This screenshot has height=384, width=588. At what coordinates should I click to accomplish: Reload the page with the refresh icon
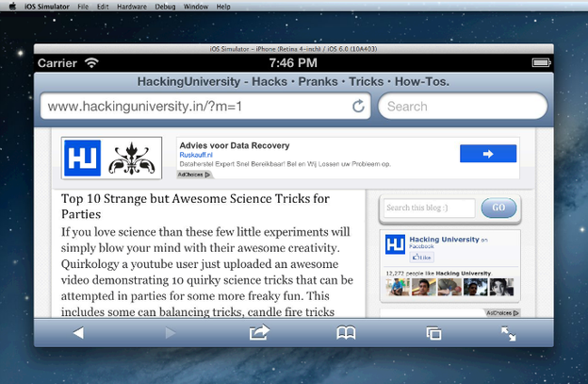coord(358,107)
